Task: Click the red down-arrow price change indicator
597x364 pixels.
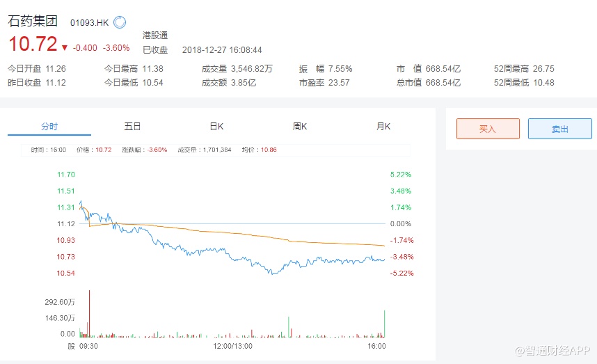Action: [65, 48]
